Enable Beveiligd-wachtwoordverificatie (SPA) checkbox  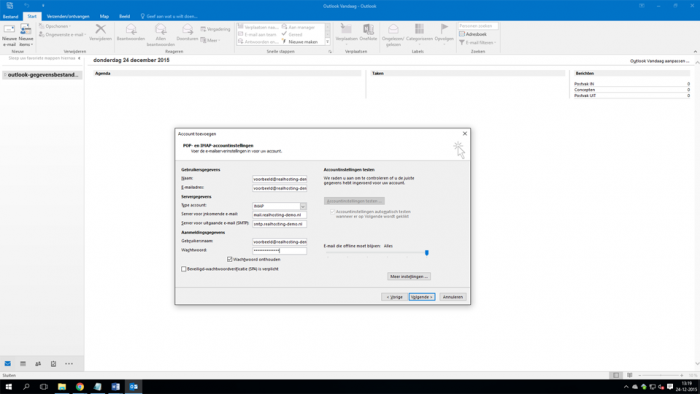click(183, 269)
